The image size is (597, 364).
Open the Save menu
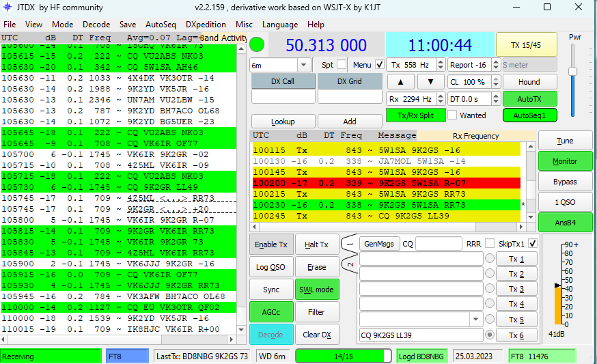click(128, 25)
